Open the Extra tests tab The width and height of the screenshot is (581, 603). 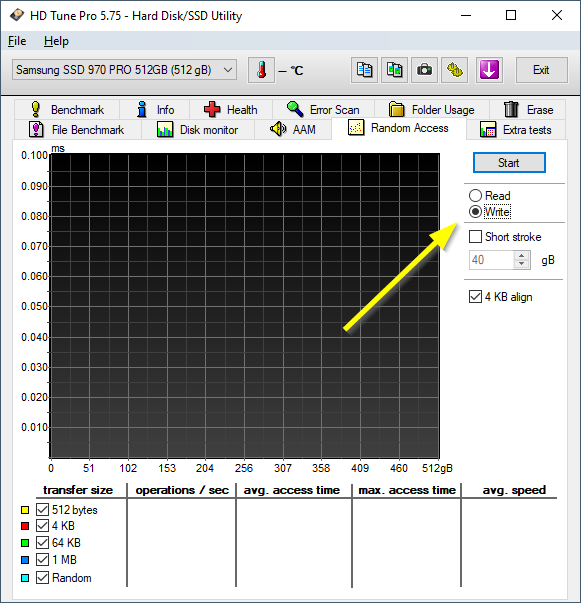tap(516, 130)
